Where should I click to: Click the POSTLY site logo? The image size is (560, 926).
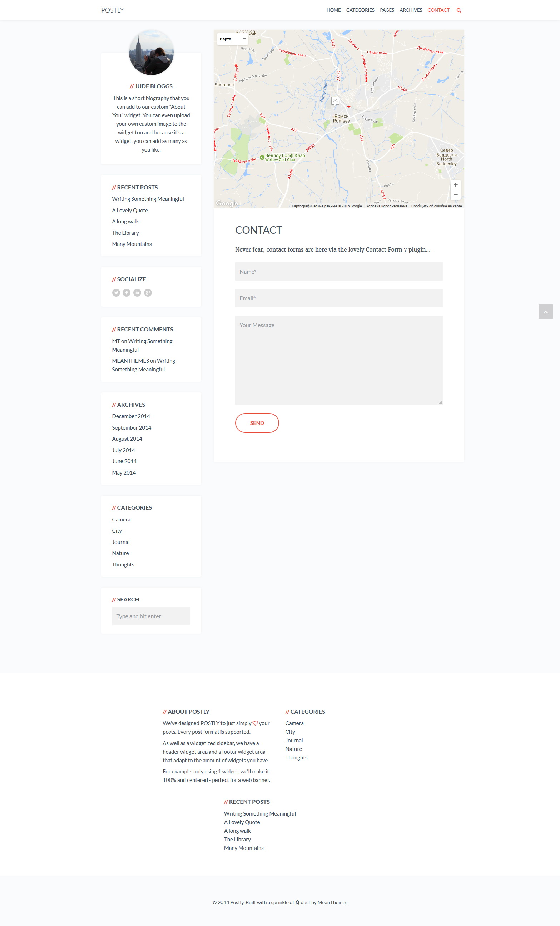[x=112, y=10]
